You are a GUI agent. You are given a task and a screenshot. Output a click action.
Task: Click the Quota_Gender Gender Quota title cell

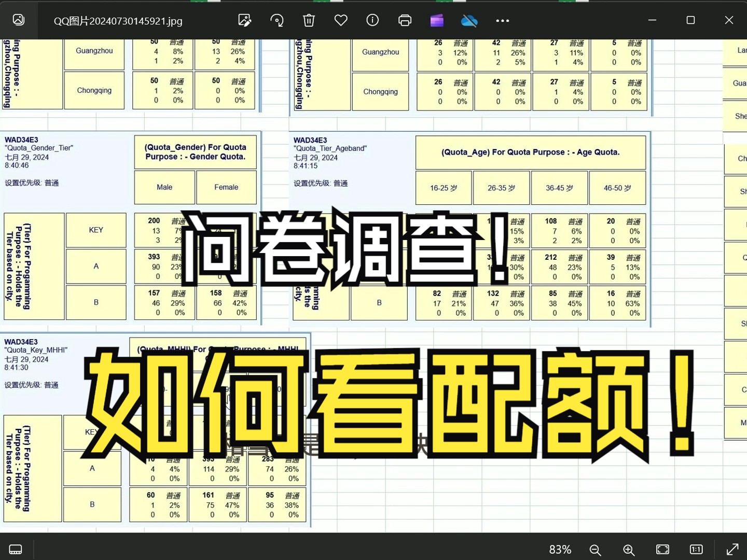[x=196, y=152]
